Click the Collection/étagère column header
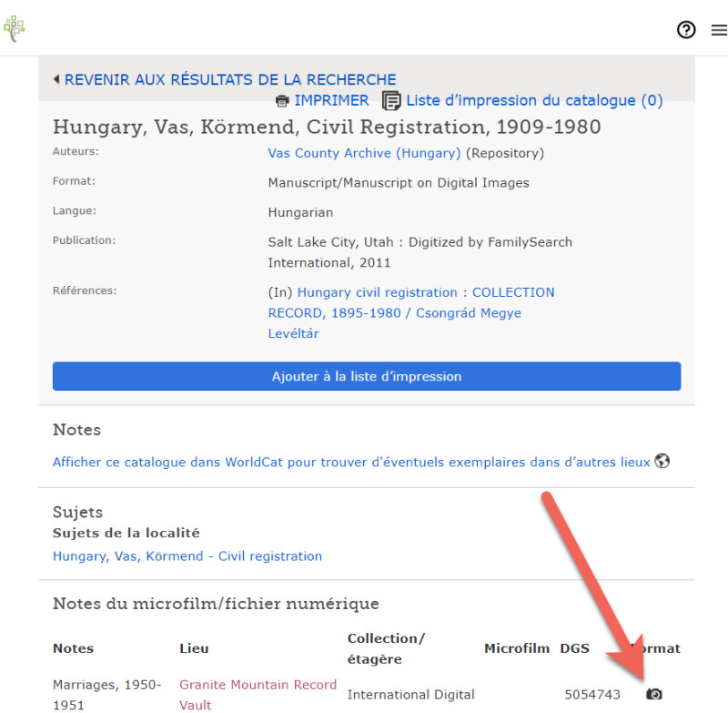 (386, 648)
